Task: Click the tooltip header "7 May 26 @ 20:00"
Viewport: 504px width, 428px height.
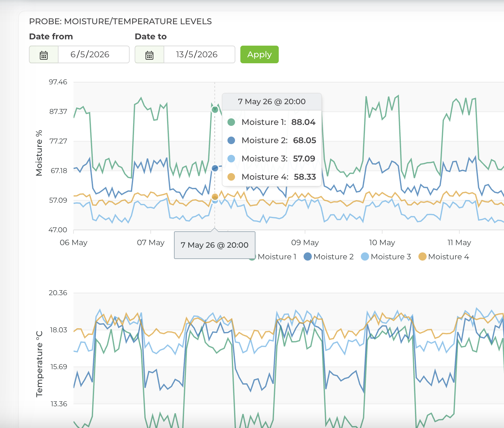Action: tap(272, 102)
